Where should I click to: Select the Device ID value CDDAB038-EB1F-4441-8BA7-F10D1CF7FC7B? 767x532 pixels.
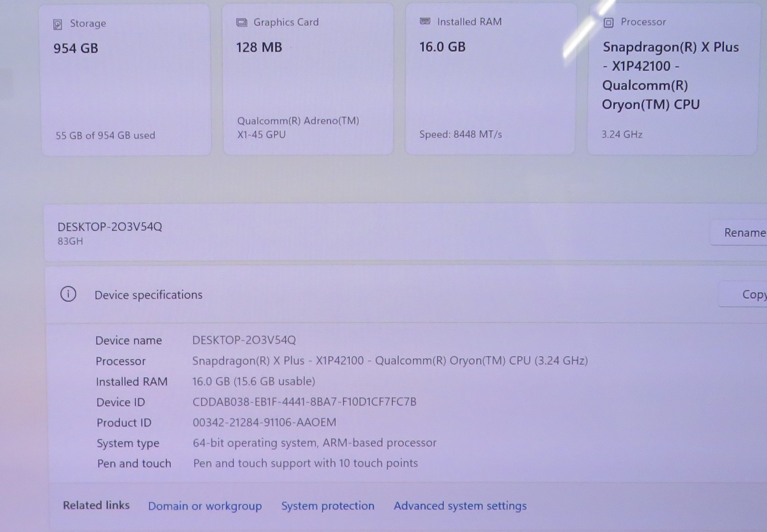coord(304,402)
